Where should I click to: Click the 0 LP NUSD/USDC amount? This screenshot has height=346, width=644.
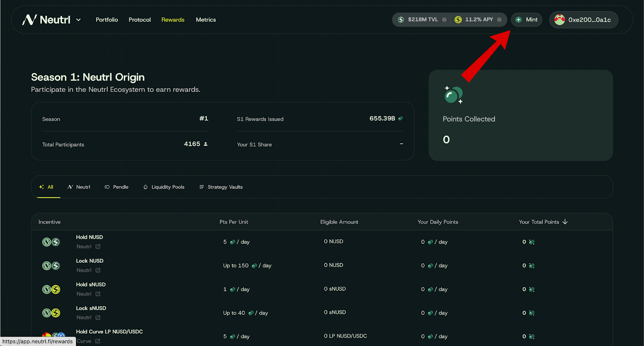(x=345, y=336)
